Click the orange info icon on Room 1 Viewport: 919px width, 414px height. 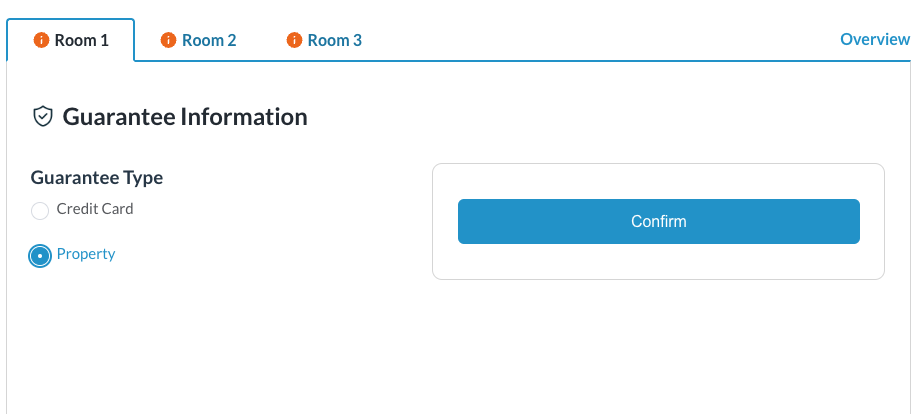(x=41, y=40)
